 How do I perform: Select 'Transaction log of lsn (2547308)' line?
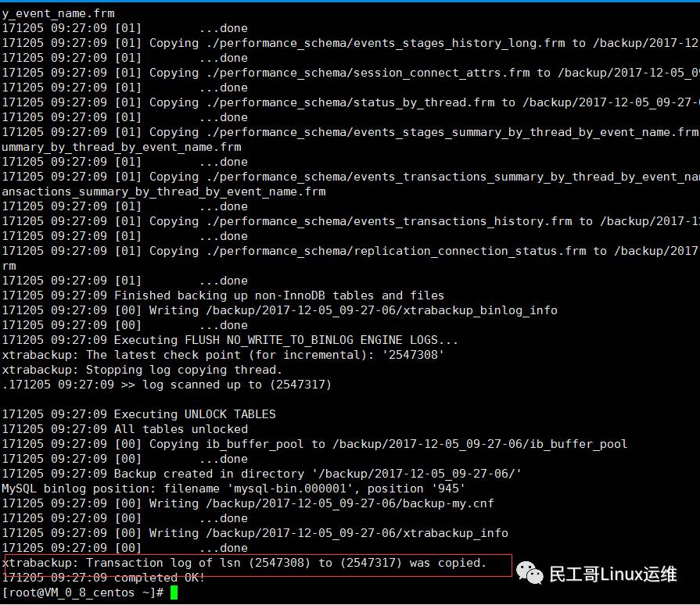pos(244,563)
